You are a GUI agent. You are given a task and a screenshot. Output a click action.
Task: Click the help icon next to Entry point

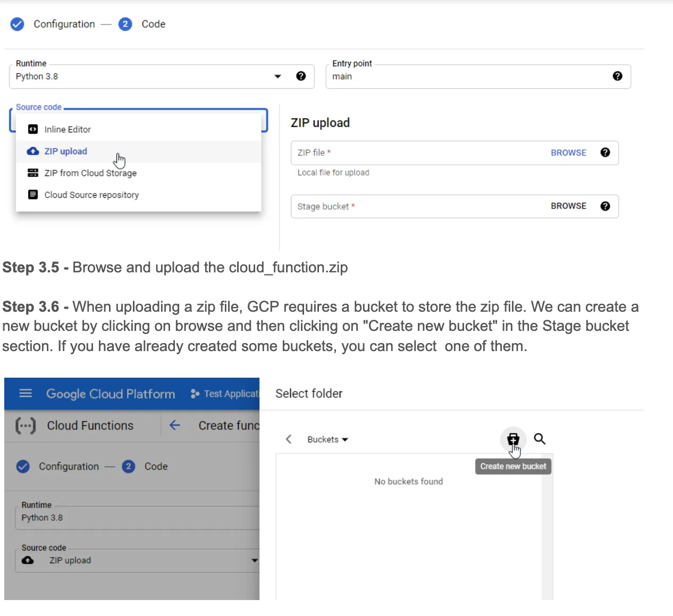(x=617, y=76)
